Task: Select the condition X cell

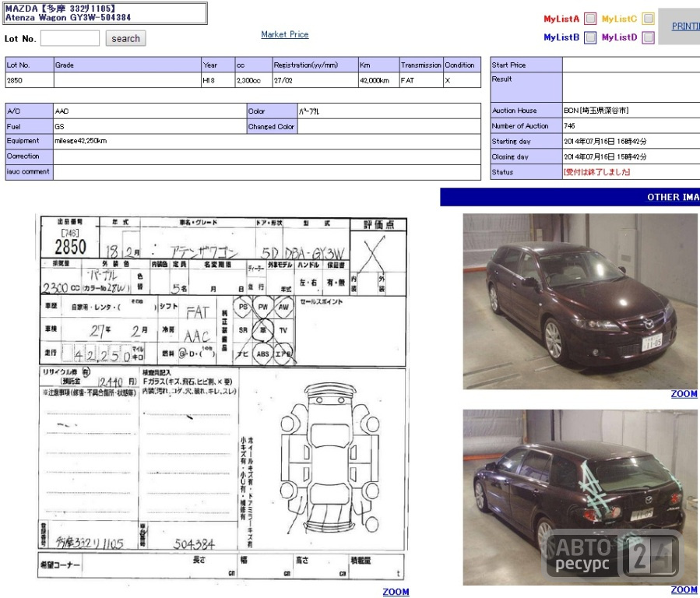Action: [462, 80]
